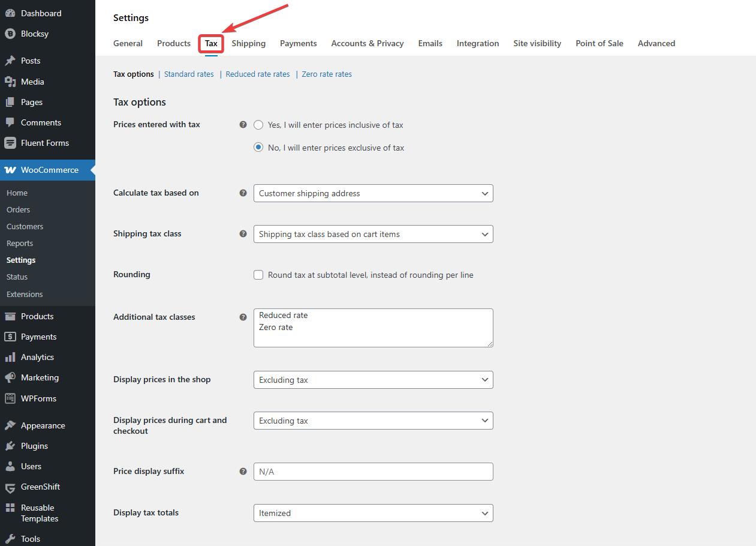The height and width of the screenshot is (546, 756).
Task: Click the Blocksy sidebar icon
Action: coord(10,34)
